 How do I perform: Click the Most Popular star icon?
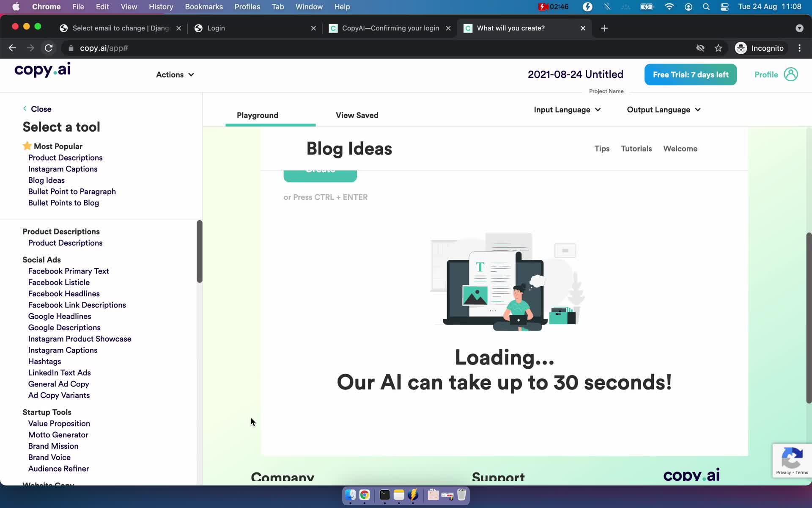pos(27,146)
